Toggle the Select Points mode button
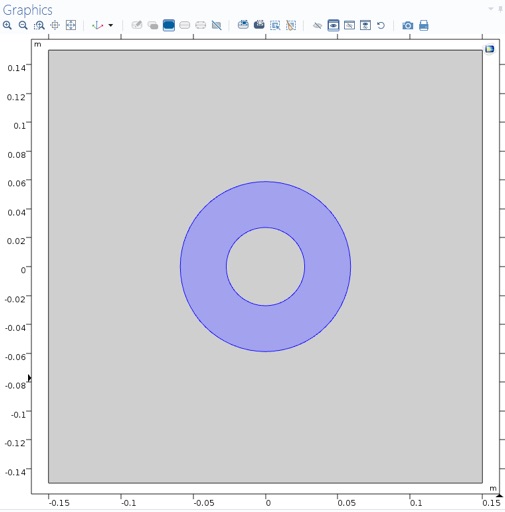The image size is (505, 512). 201,25
